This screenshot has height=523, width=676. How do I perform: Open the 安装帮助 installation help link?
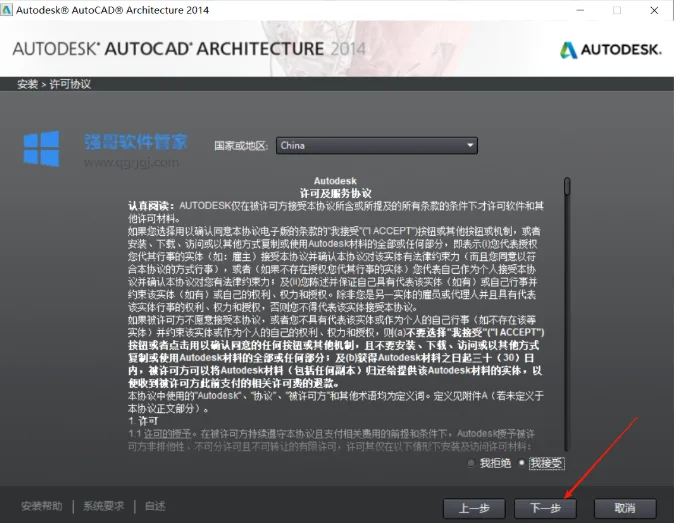click(x=41, y=506)
